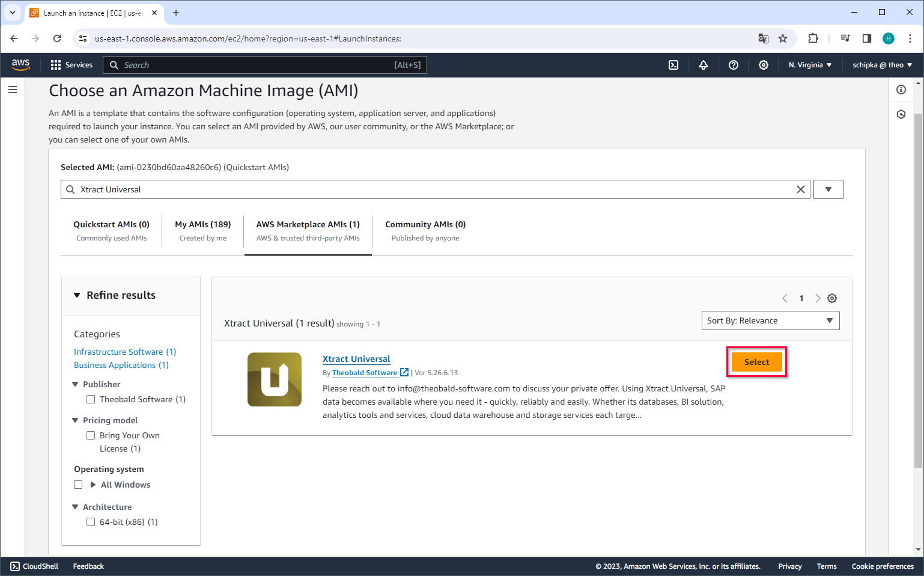Open new browser tab
The width and height of the screenshot is (924, 576).
tap(176, 13)
